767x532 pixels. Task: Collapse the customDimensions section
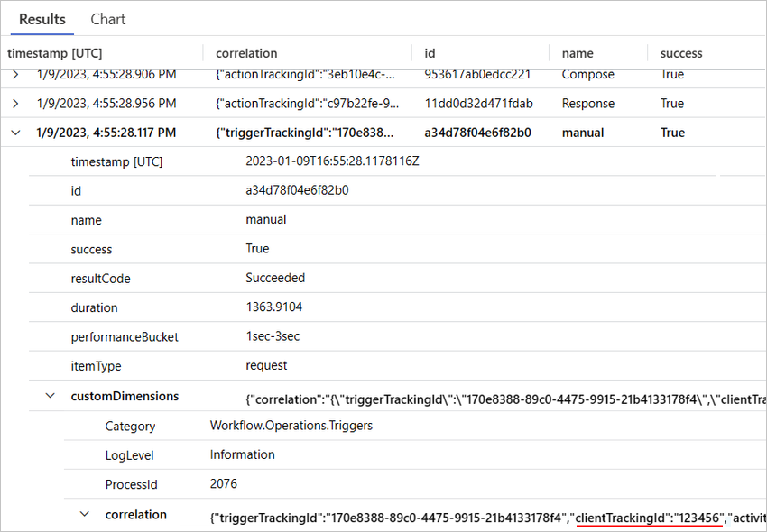click(x=51, y=396)
